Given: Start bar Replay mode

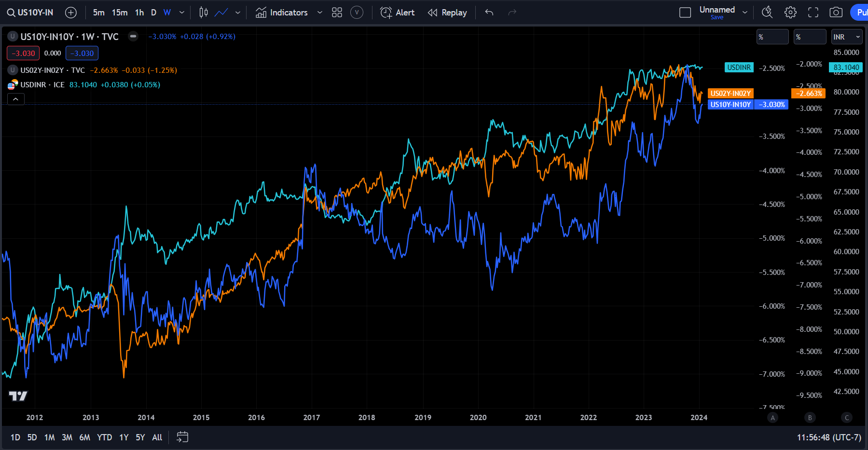Looking at the screenshot, I should [x=447, y=13].
